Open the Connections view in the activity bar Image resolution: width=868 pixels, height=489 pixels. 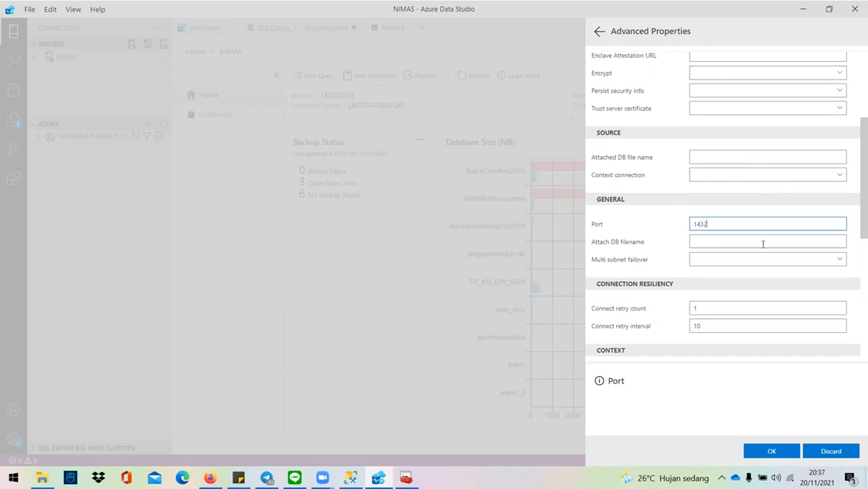coord(14,31)
